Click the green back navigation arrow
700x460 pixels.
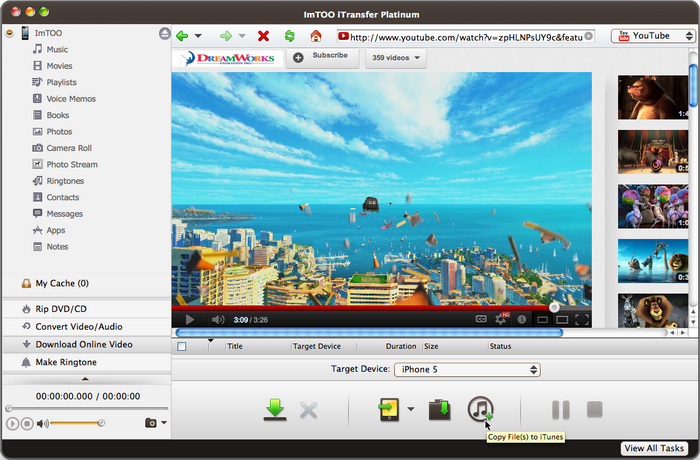(182, 36)
